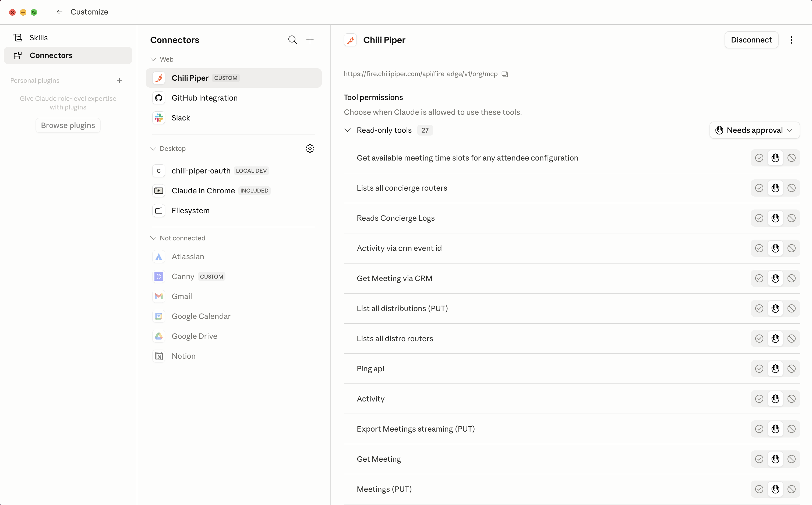Set Lists all concierge routers to needs approval
This screenshot has width=812, height=505.
coord(775,188)
